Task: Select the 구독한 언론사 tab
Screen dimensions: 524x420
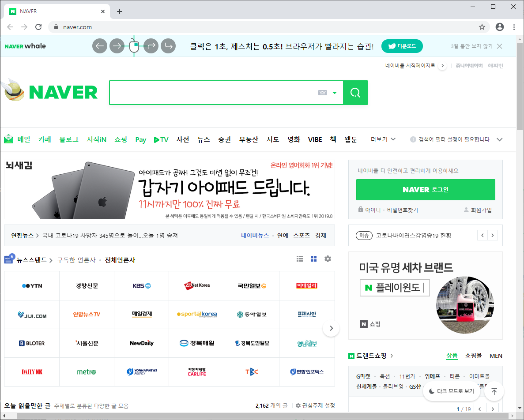Action: click(x=76, y=260)
